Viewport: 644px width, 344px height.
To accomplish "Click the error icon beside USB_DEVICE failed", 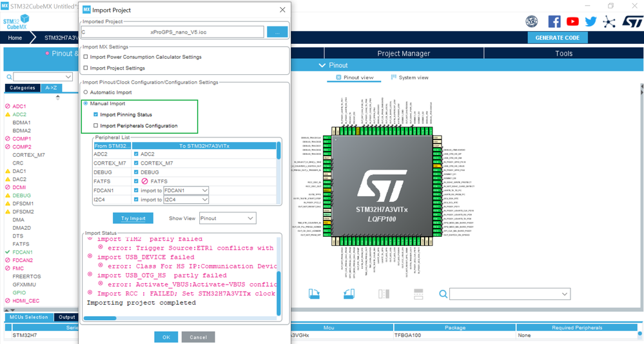I will (90, 256).
